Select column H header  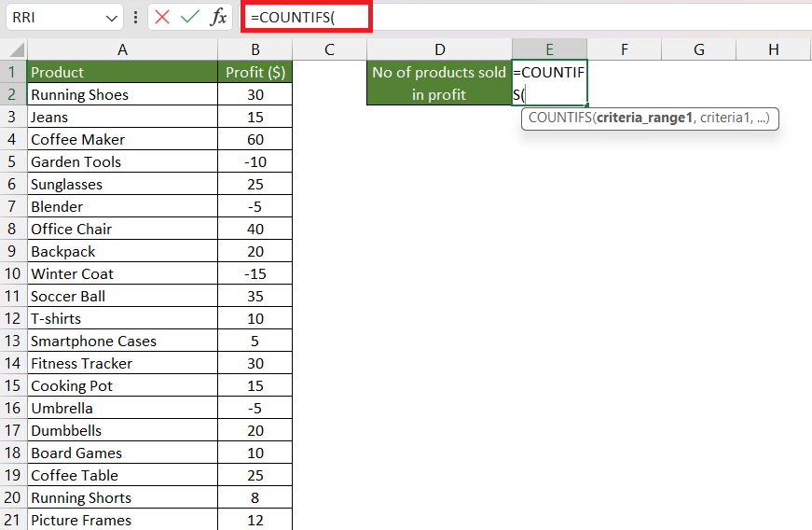[x=773, y=49]
